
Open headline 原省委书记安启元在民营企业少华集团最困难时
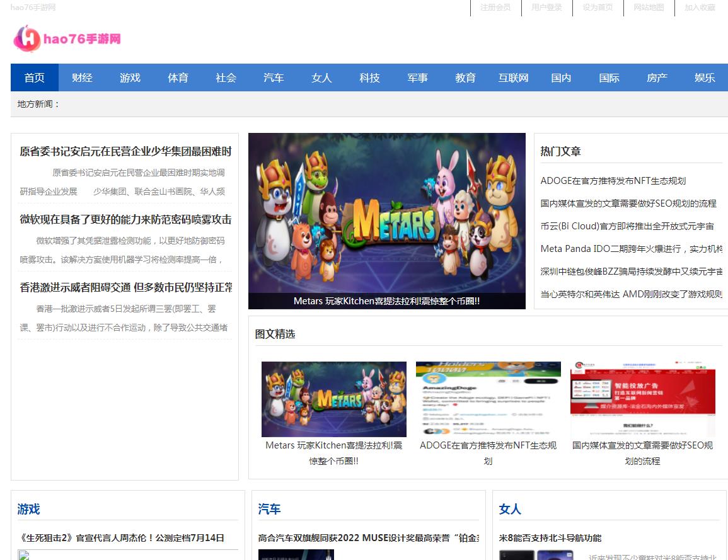coord(125,151)
